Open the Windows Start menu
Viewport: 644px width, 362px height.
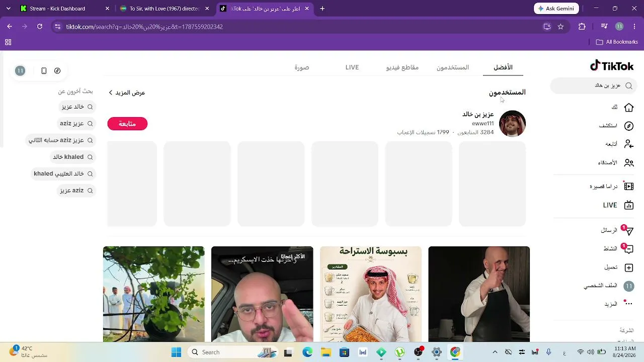coord(176,352)
